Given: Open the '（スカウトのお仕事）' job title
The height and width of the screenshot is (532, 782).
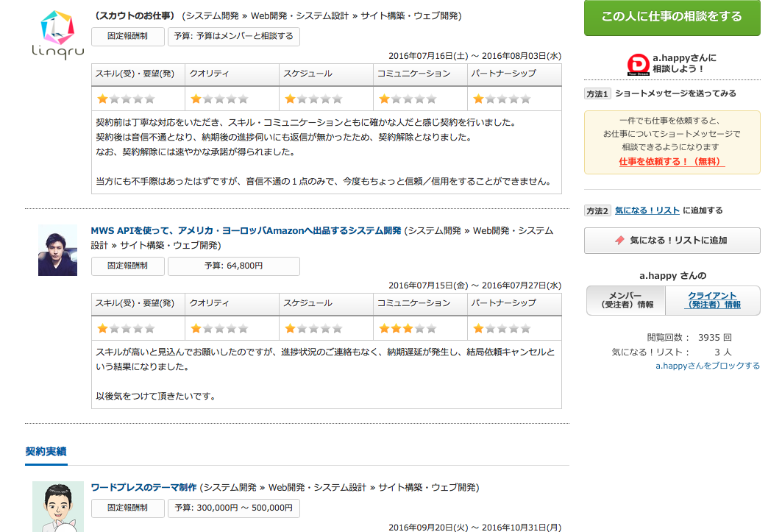Looking at the screenshot, I should [135, 15].
